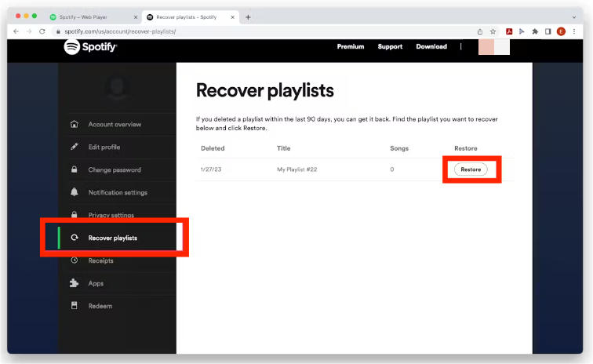Screen dimensions: 593x364
Task: Open Account overview home icon
Action: 74,124
